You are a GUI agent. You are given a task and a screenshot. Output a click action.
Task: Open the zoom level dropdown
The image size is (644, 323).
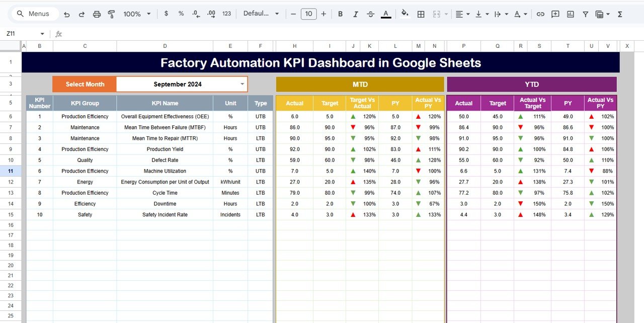136,14
